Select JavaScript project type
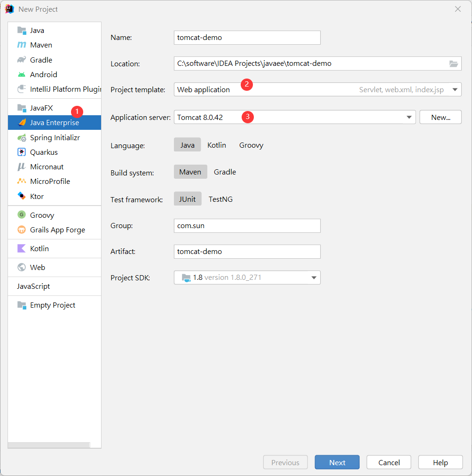 33,286
